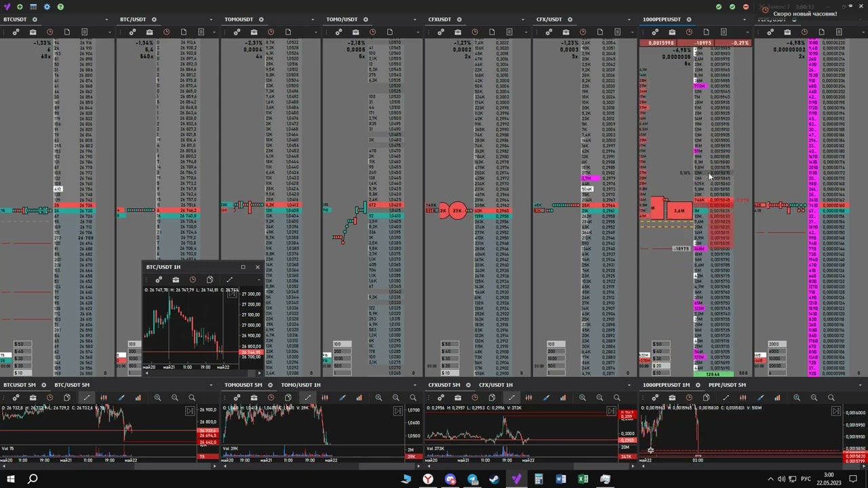Screen dimensions: 868x488
Task: Click clock icon in 1000PEPEUSDT 1M chart toolbar
Action: (689, 397)
